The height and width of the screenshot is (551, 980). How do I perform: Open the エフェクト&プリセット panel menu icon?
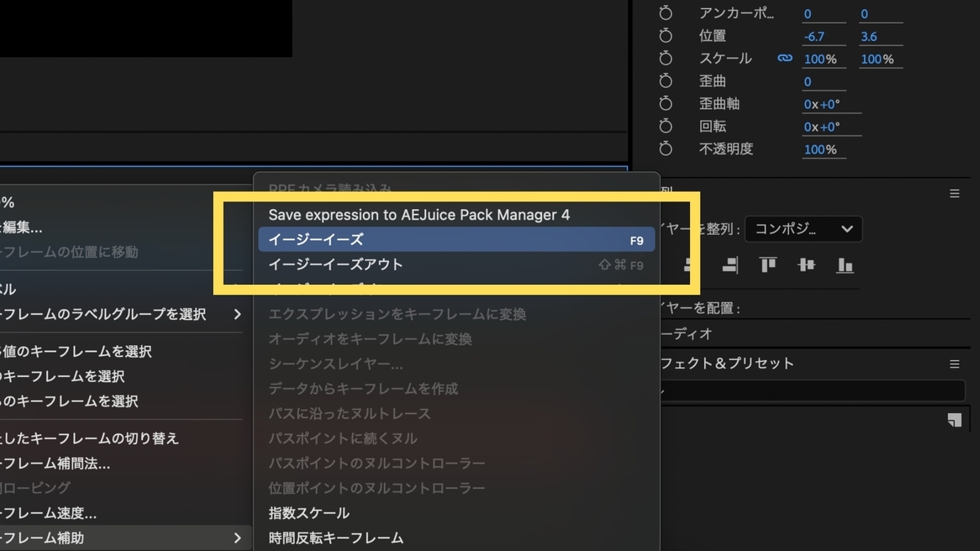pyautogui.click(x=954, y=364)
